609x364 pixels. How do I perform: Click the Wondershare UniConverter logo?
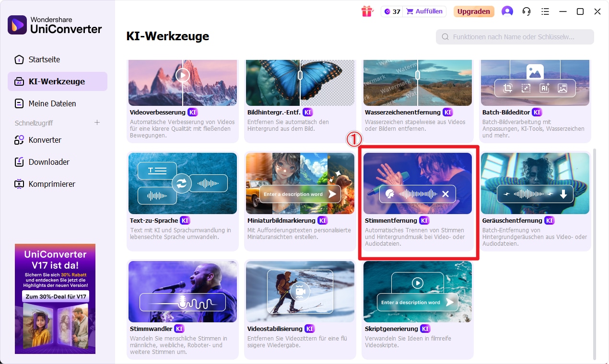tap(55, 25)
